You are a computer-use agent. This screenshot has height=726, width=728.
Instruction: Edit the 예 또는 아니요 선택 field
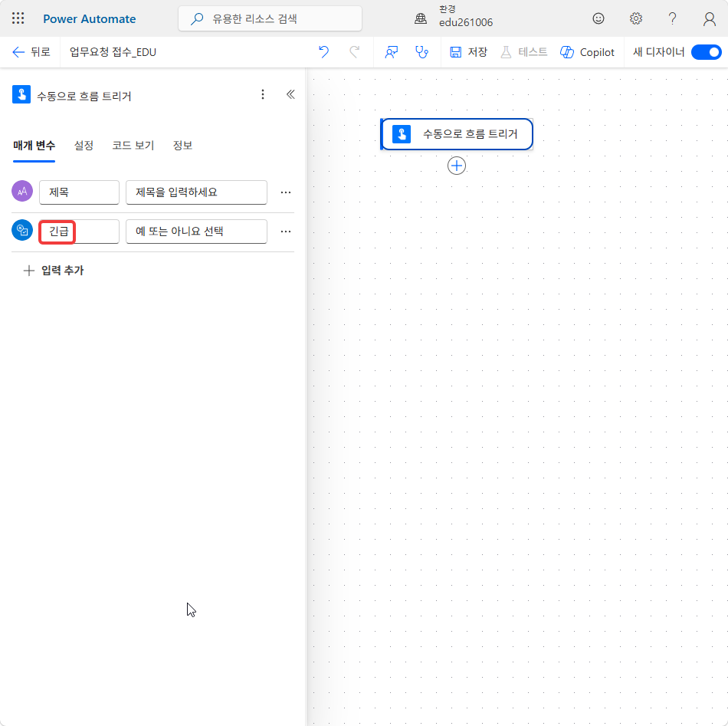click(196, 232)
